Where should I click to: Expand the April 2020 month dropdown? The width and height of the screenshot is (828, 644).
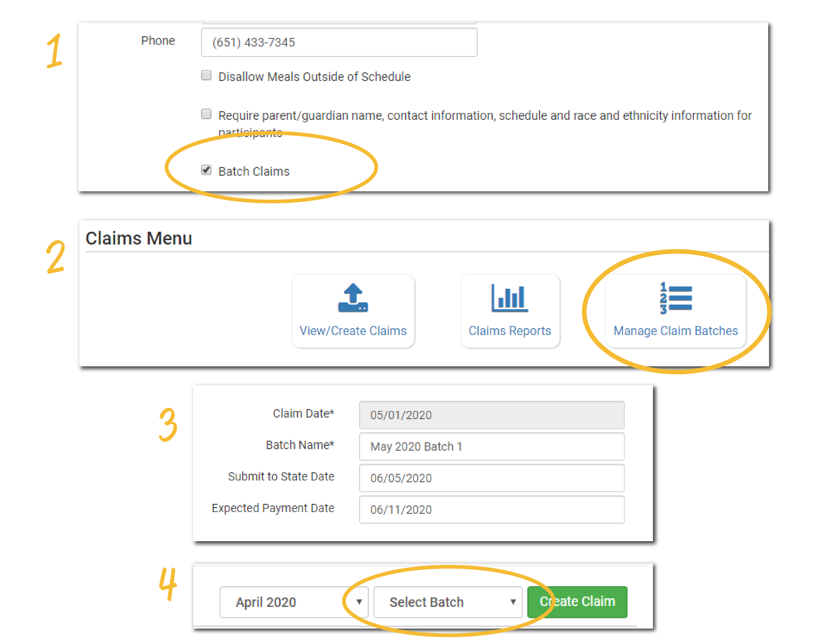coord(294,602)
